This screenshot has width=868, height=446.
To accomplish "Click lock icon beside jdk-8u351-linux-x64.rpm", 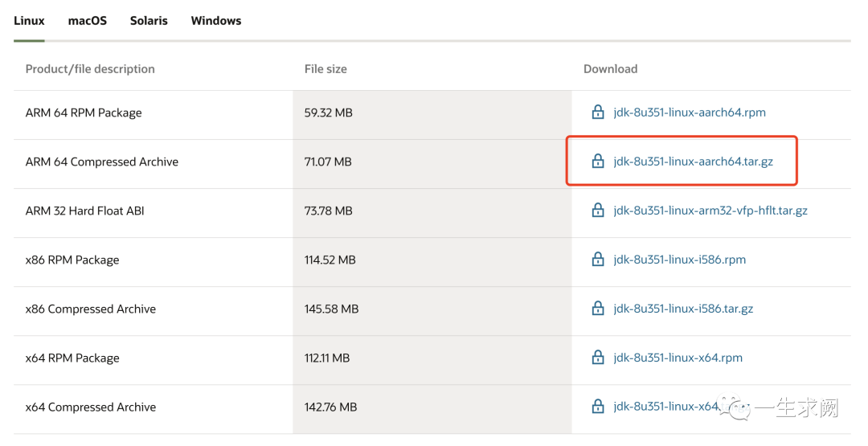I will (x=598, y=358).
